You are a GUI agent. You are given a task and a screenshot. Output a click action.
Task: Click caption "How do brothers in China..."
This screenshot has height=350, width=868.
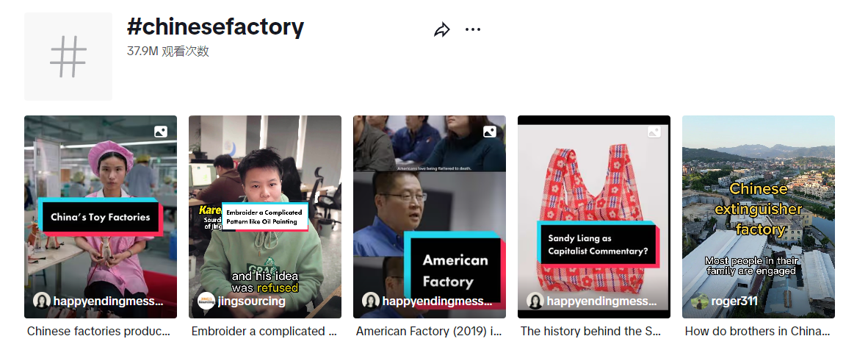757,331
